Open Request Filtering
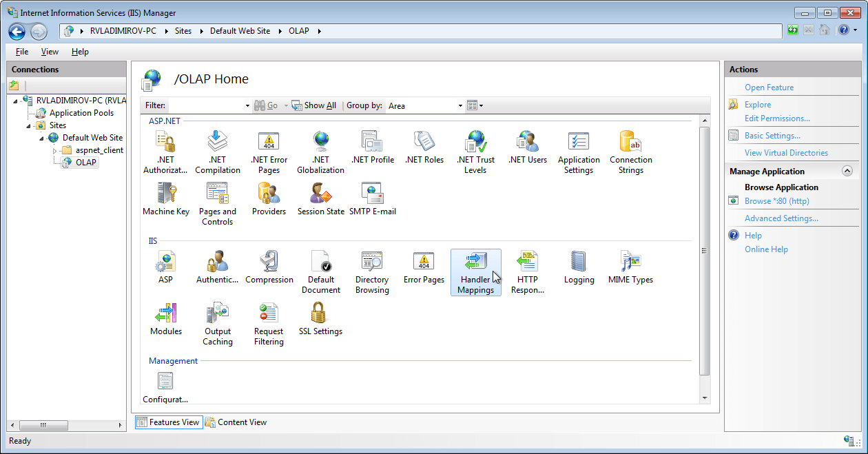 point(268,320)
